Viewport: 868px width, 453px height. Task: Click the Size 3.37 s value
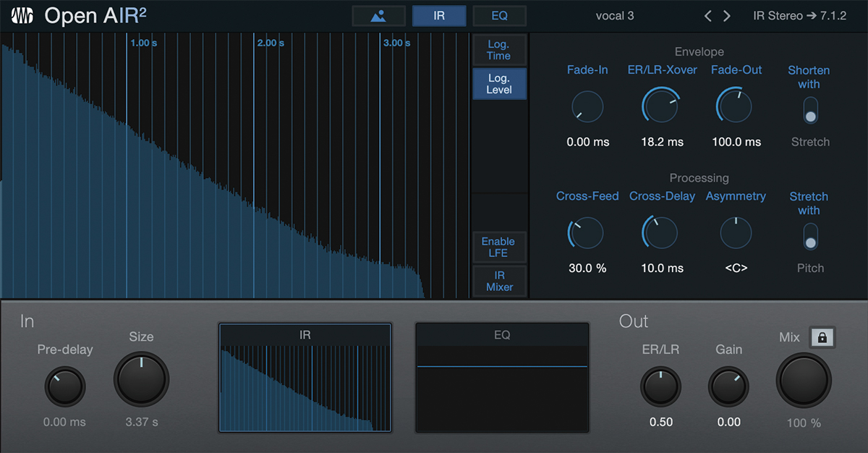pyautogui.click(x=142, y=422)
